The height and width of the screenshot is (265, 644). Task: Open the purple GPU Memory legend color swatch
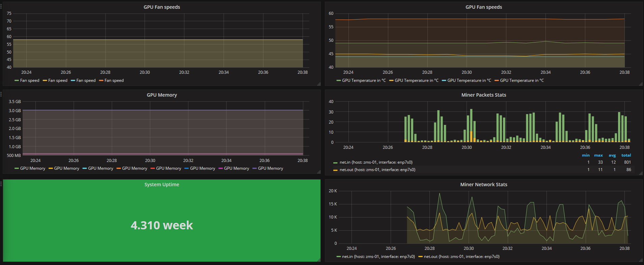255,168
